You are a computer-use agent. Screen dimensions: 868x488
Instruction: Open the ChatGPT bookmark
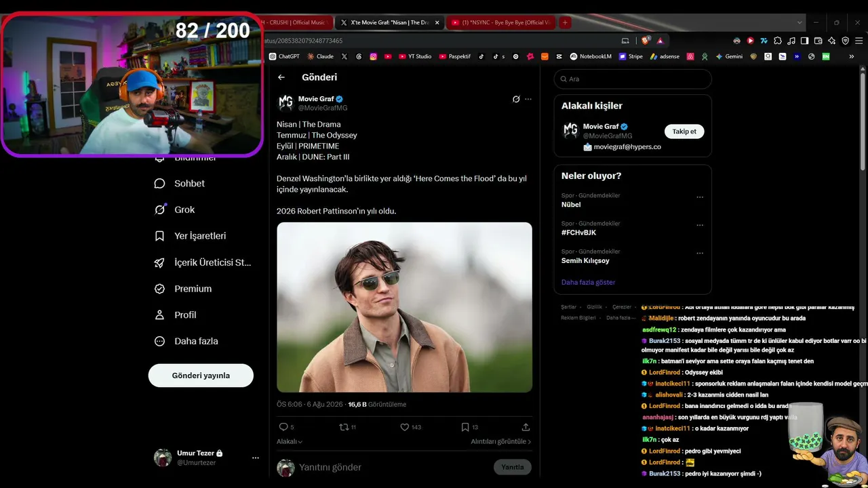pos(284,56)
